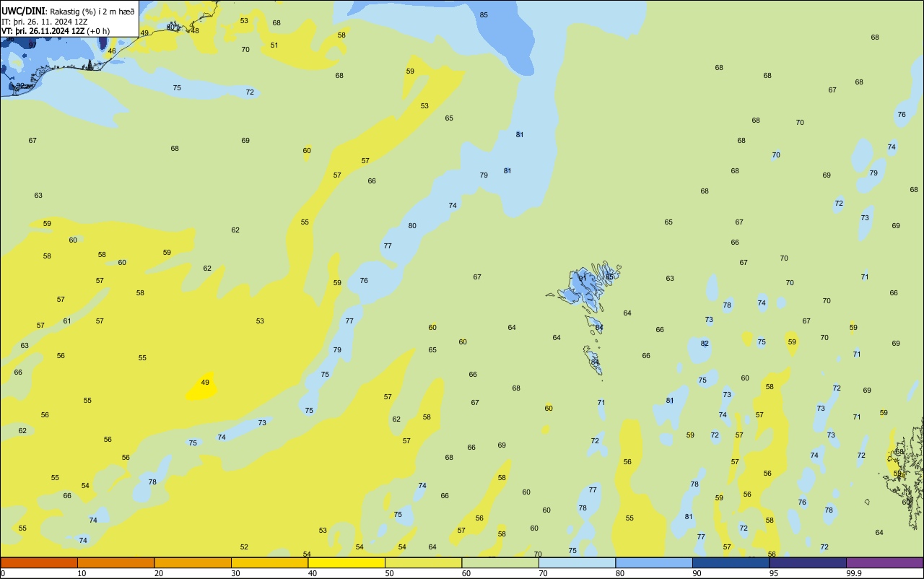
Task: Click the pale blue 70–80 legend swatch
Action: (x=577, y=562)
